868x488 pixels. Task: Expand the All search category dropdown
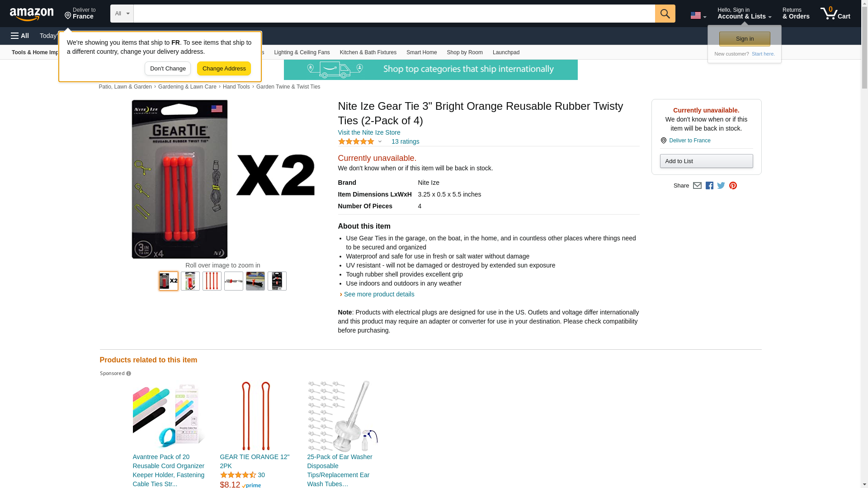tap(122, 14)
